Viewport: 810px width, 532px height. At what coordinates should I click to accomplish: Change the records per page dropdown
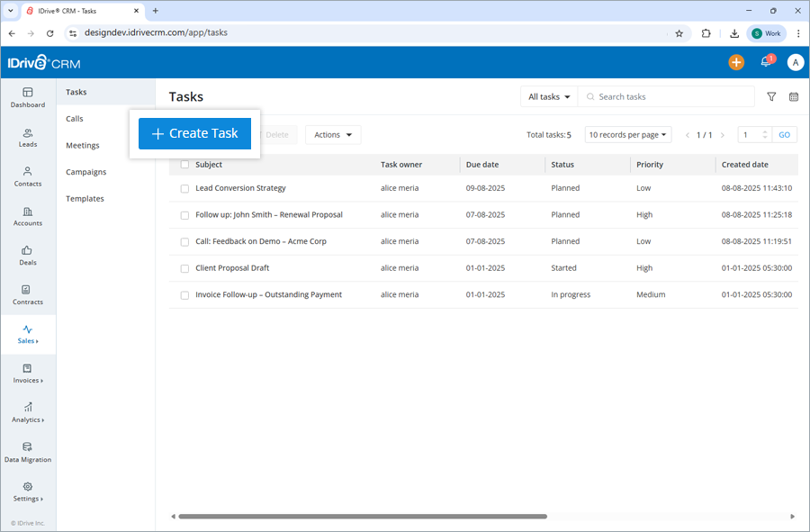pyautogui.click(x=628, y=133)
